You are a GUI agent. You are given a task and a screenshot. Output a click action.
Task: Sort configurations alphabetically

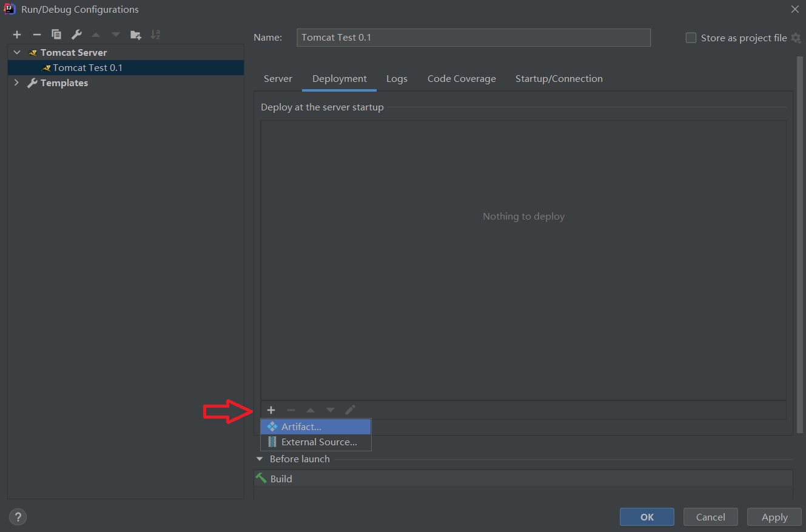[155, 35]
